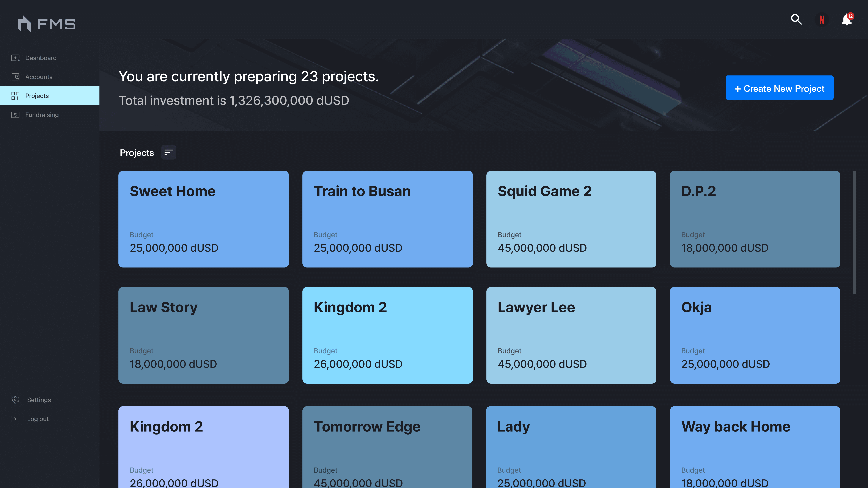The width and height of the screenshot is (868, 488).
Task: Click Create New Project button
Action: [x=779, y=88]
